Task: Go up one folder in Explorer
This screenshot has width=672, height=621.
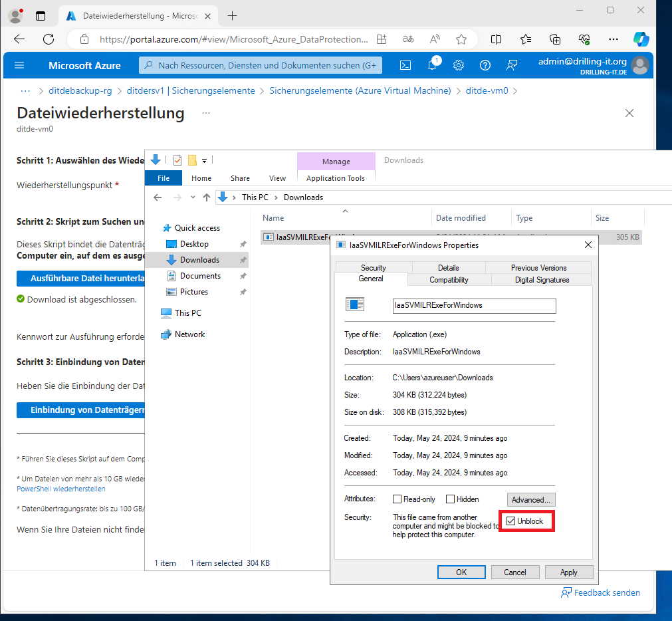Action: tap(207, 197)
